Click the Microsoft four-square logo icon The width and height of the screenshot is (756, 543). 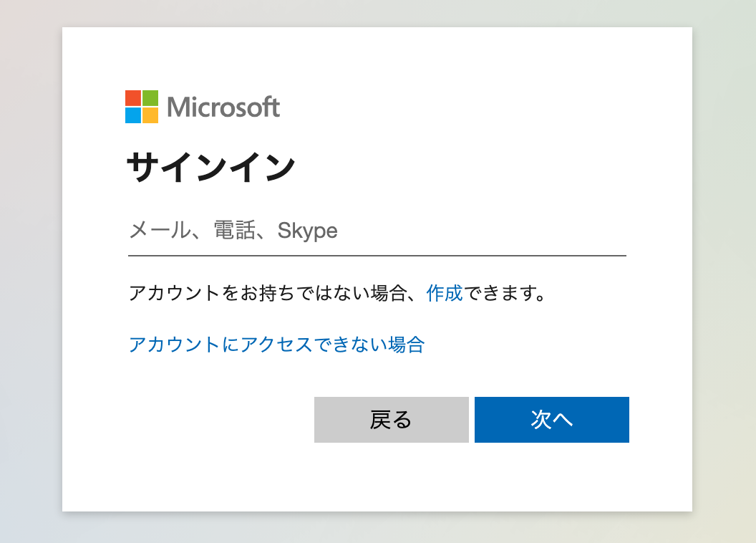pyautogui.click(x=142, y=107)
